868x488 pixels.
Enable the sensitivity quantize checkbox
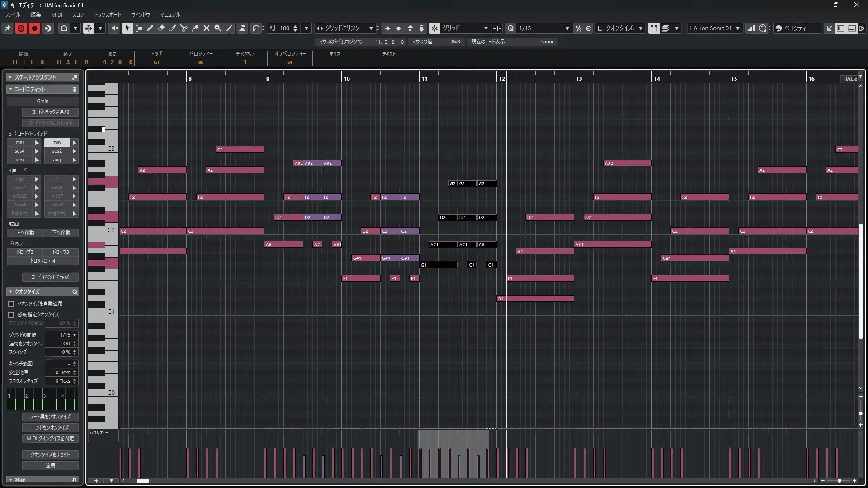click(x=11, y=314)
